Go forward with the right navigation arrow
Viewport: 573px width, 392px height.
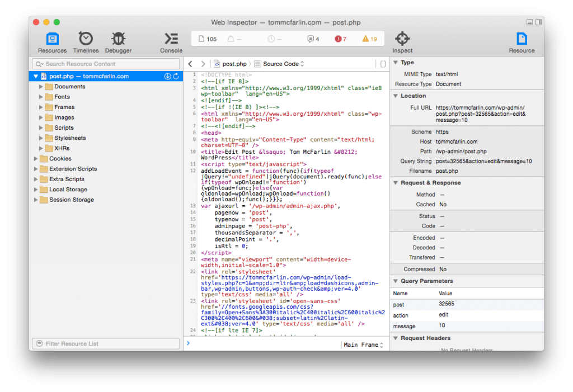coord(203,64)
